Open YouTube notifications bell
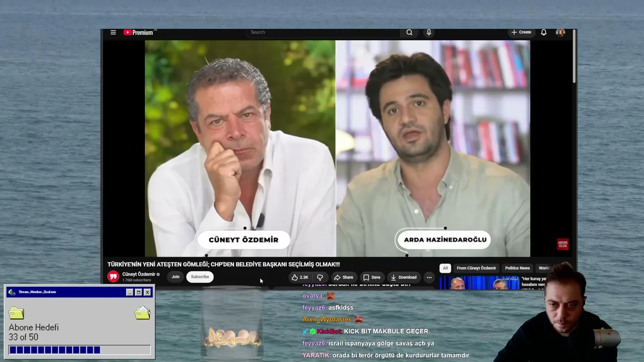This screenshot has height=362, width=644. pyautogui.click(x=544, y=32)
